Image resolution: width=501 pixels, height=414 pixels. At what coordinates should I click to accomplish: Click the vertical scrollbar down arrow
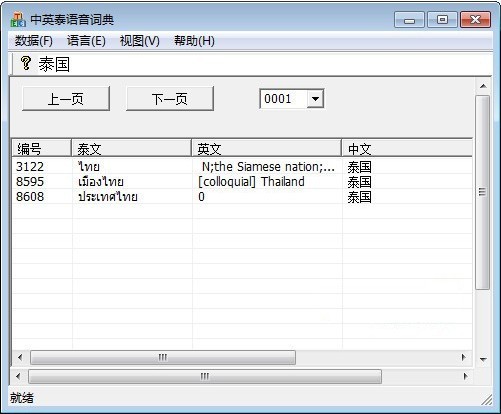click(483, 359)
